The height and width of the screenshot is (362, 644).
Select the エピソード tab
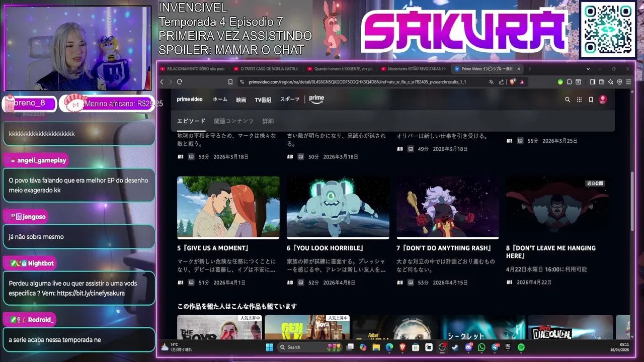click(x=191, y=121)
